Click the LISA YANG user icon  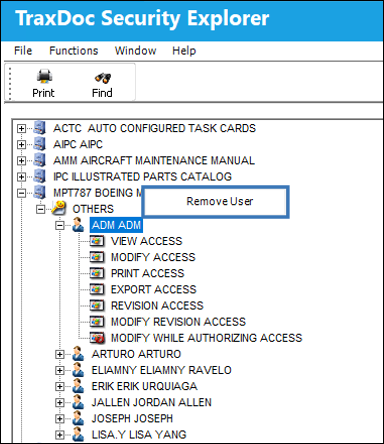78,434
